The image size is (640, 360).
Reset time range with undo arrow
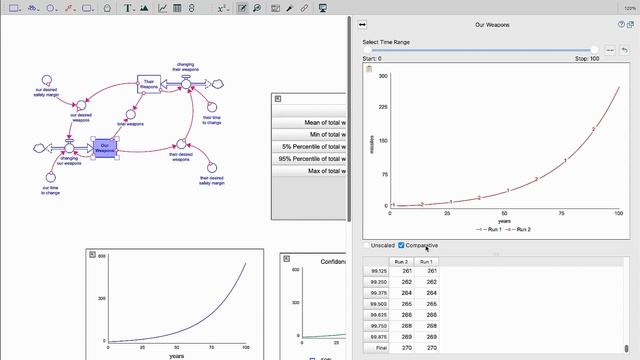tap(624, 50)
